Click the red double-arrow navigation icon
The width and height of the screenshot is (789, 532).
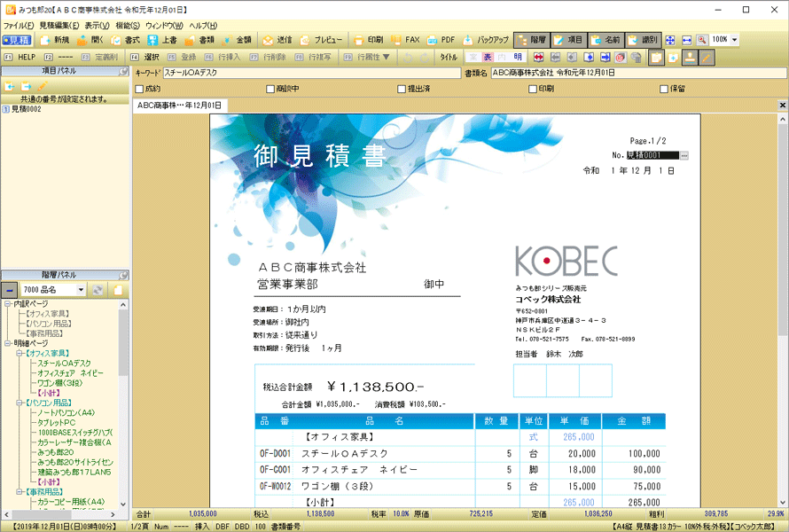click(539, 58)
